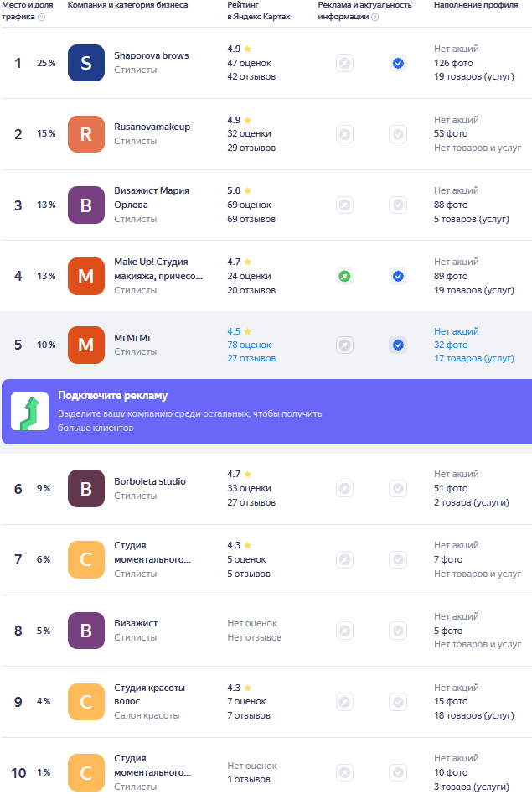Viewport: 532px width, 805px height.
Task: Click the advertising icon in row 7
Action: pyautogui.click(x=344, y=559)
